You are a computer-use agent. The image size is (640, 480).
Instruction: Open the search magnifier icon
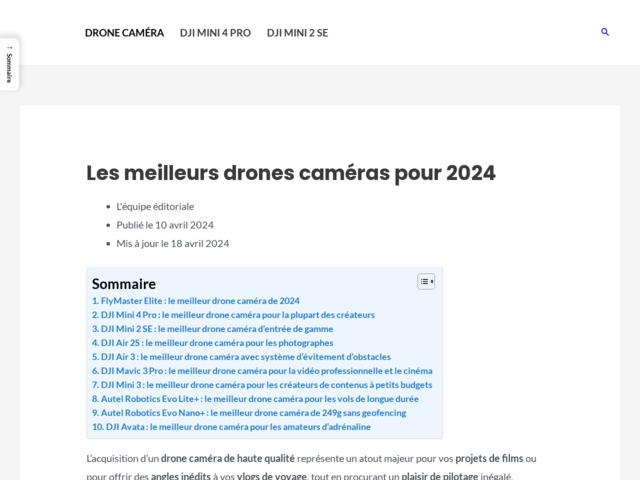pos(605,32)
